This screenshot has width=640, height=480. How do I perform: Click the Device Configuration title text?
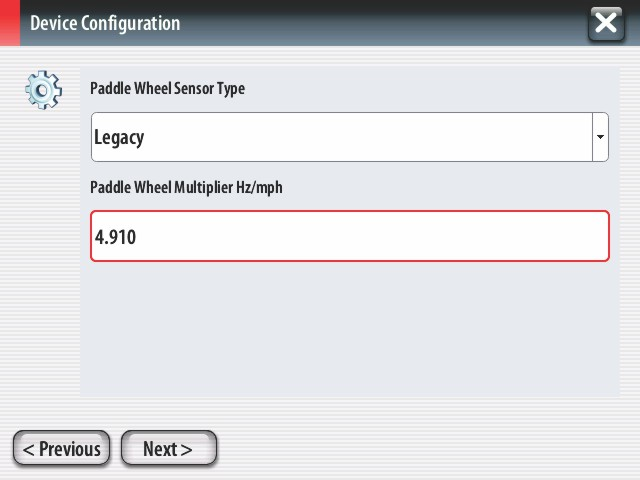click(105, 23)
